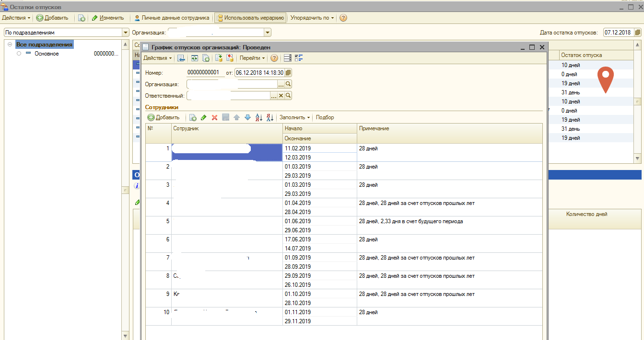
Task: Expand the Основное department node
Action: coord(19,54)
